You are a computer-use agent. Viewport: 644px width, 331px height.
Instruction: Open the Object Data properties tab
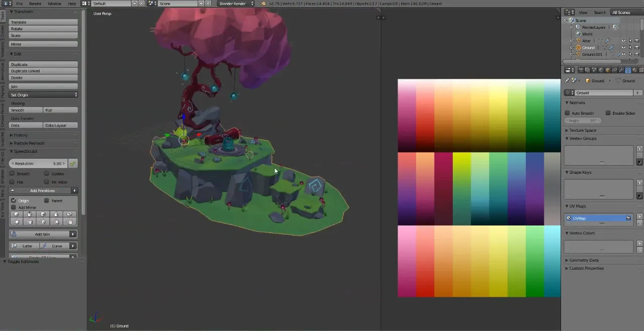pyautogui.click(x=628, y=70)
